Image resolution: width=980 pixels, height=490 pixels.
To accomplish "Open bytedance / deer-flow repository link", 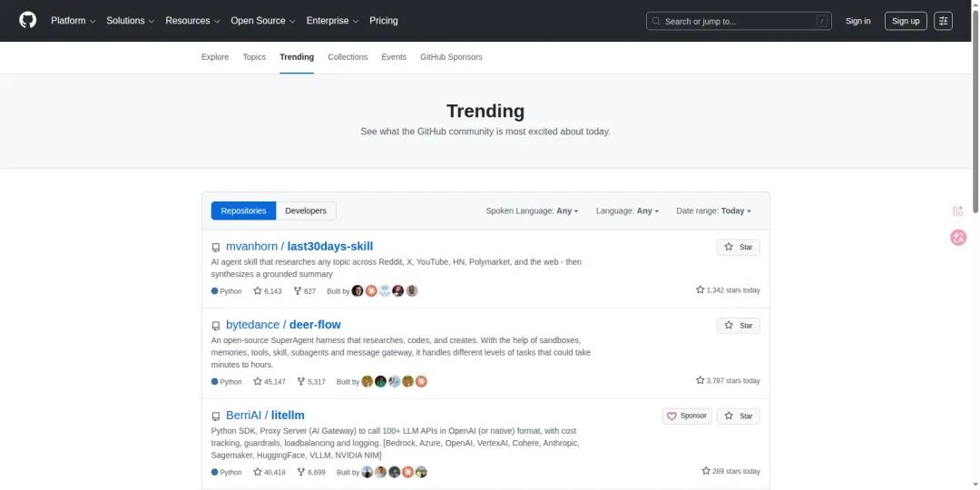I will click(x=283, y=325).
